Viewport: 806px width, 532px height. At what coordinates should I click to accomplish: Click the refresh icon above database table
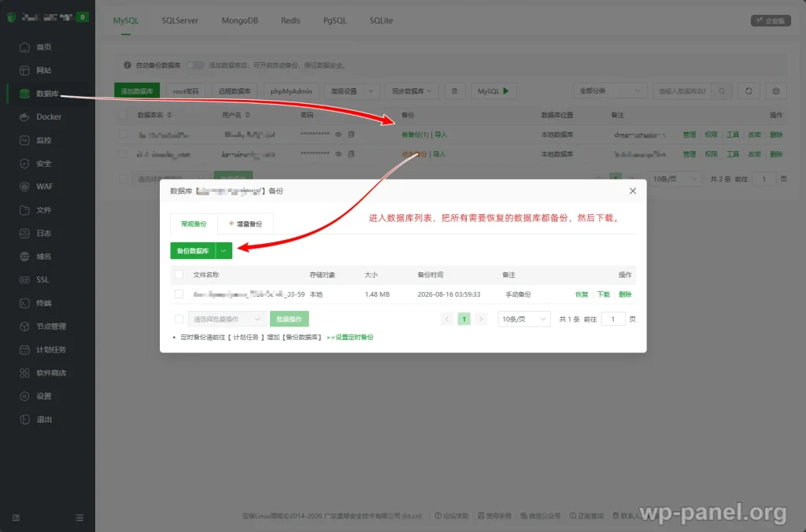pyautogui.click(x=749, y=91)
